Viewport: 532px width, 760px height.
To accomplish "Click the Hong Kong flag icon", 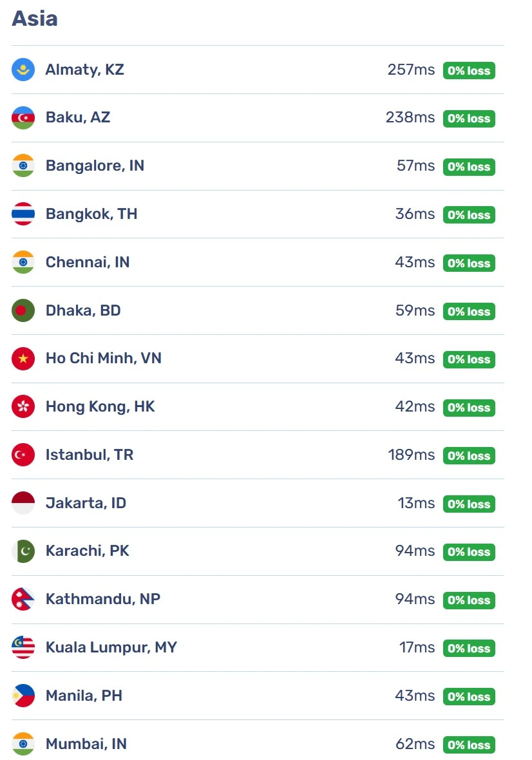I will tap(23, 406).
